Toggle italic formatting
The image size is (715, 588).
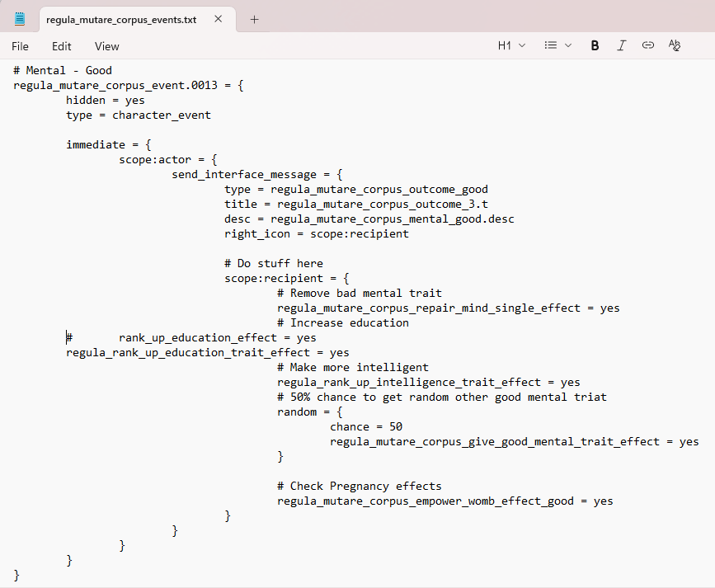(621, 45)
